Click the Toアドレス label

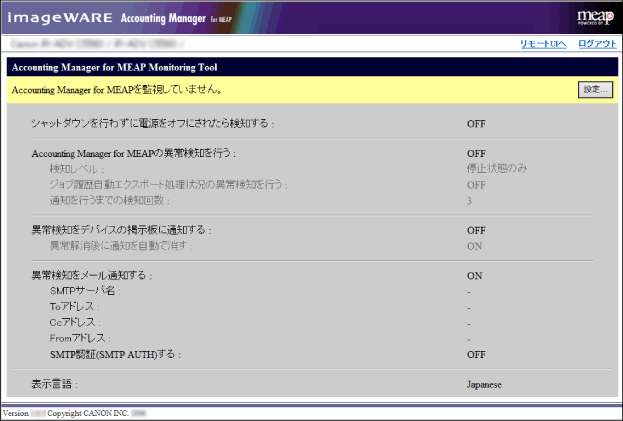pyautogui.click(x=77, y=307)
